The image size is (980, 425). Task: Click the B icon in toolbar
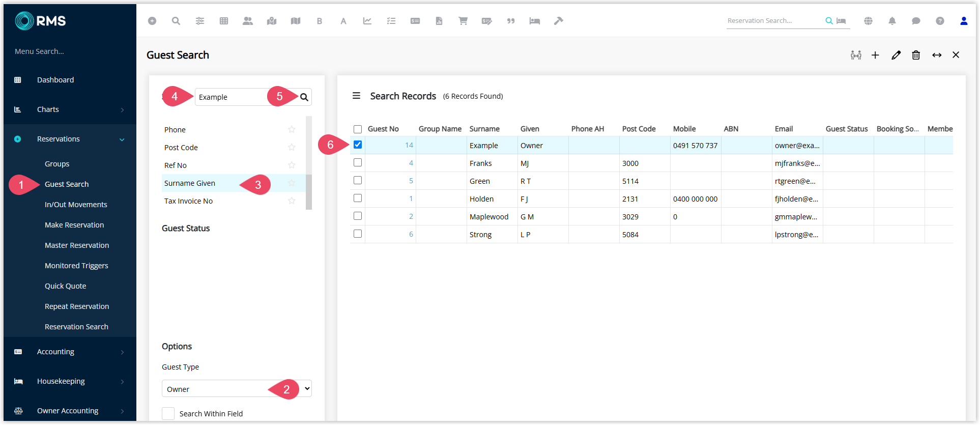320,21
